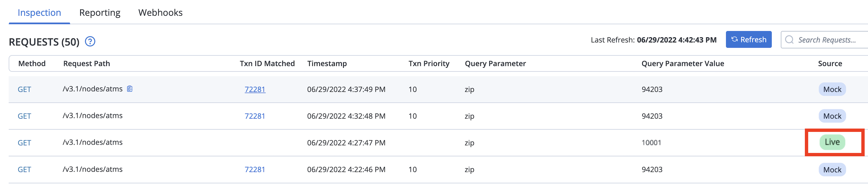
Task: Click the copy icon beside the first request path
Action: (130, 88)
